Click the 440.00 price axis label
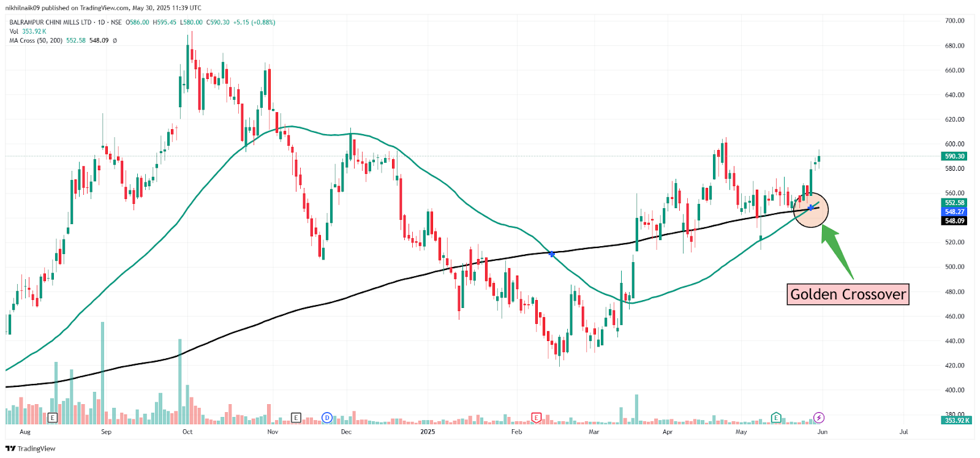The width and height of the screenshot is (980, 458). pos(954,341)
